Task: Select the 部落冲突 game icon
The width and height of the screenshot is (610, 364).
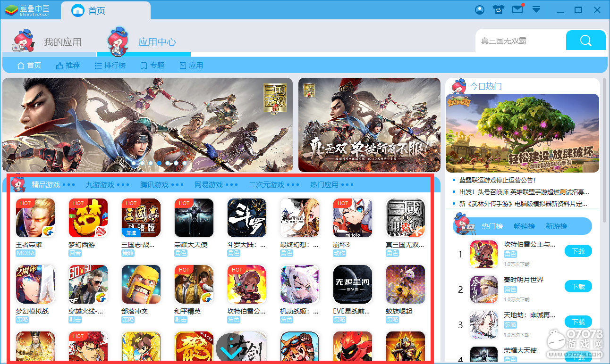Action: coord(141,284)
